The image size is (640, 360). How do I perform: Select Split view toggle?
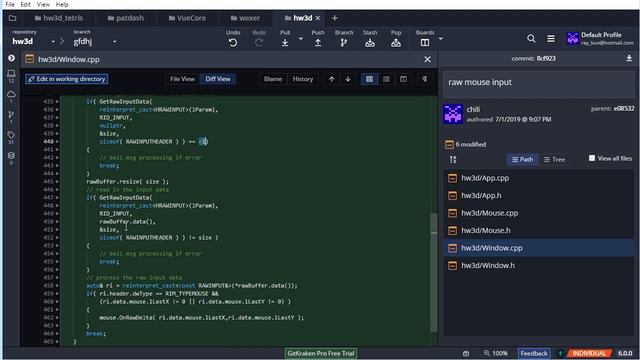click(403, 79)
